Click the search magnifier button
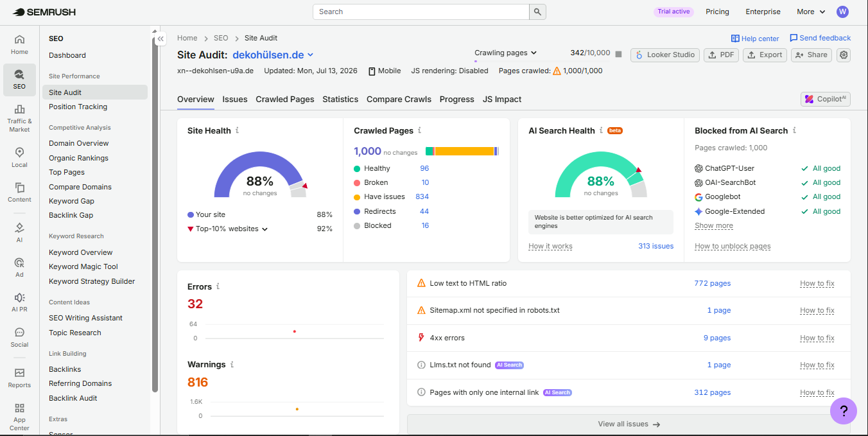Viewport: 868px width, 436px height. 538,12
